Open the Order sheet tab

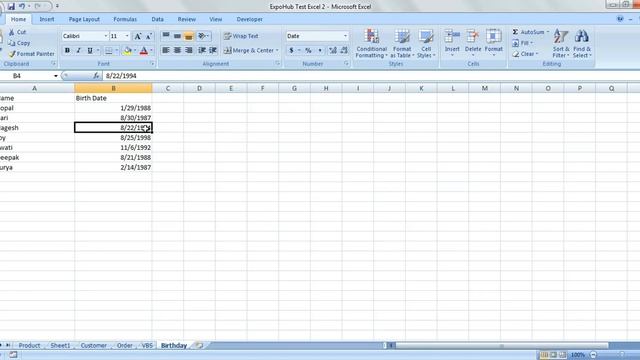point(124,345)
